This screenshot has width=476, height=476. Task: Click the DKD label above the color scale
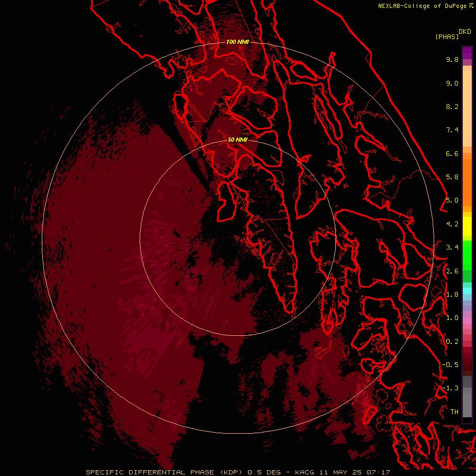(x=465, y=31)
